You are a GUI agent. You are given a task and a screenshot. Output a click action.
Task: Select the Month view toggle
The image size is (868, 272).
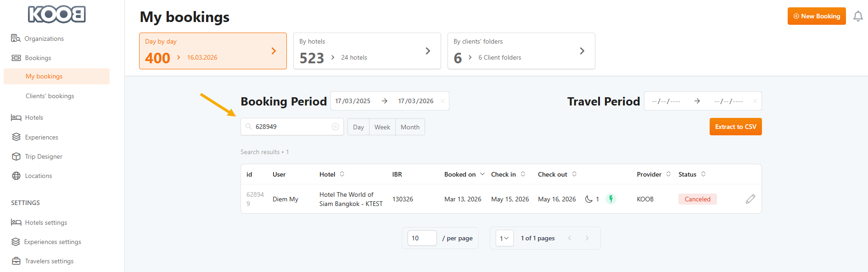[x=410, y=127]
